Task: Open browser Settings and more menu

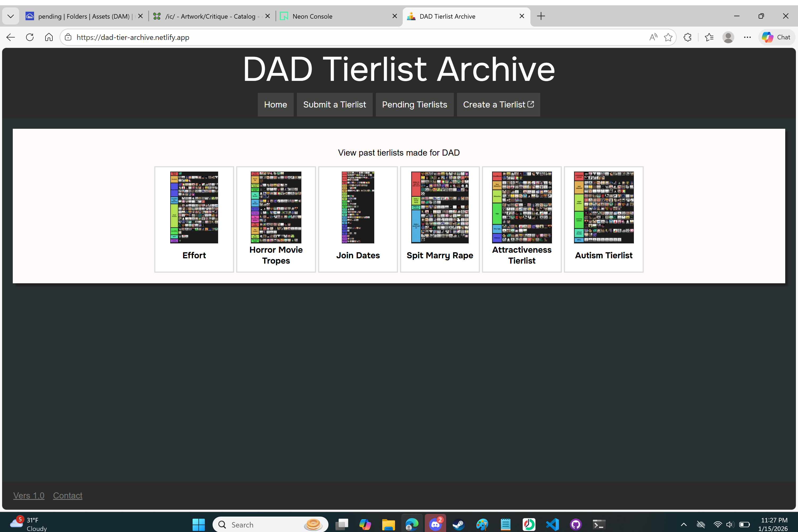Action: coord(747,37)
